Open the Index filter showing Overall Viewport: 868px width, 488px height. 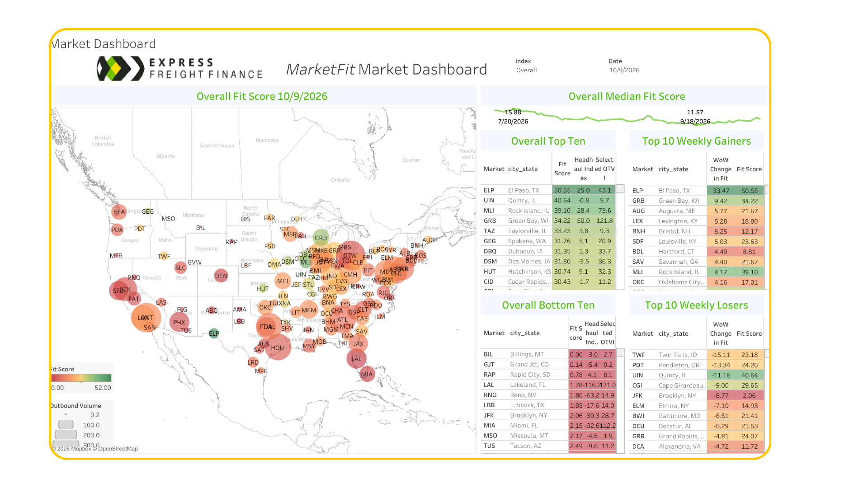[x=526, y=70]
